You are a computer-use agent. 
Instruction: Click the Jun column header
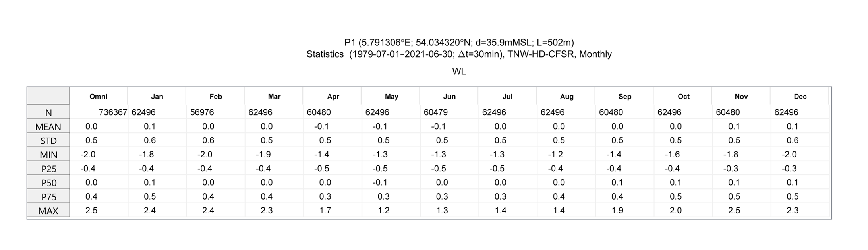[x=449, y=96]
